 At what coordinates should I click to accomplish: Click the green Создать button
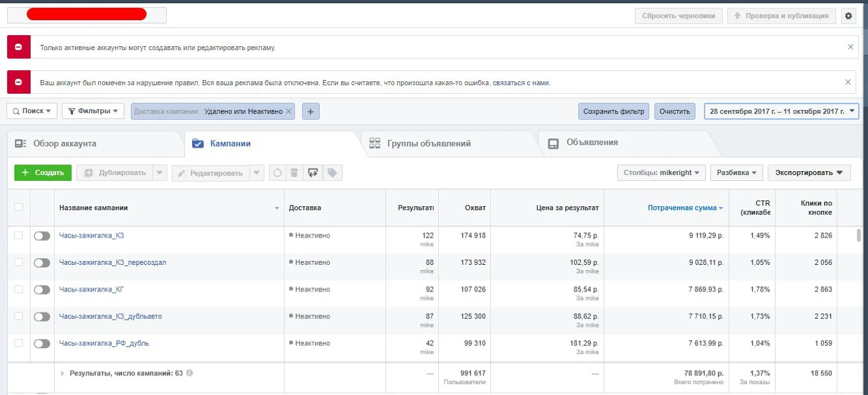click(x=43, y=172)
